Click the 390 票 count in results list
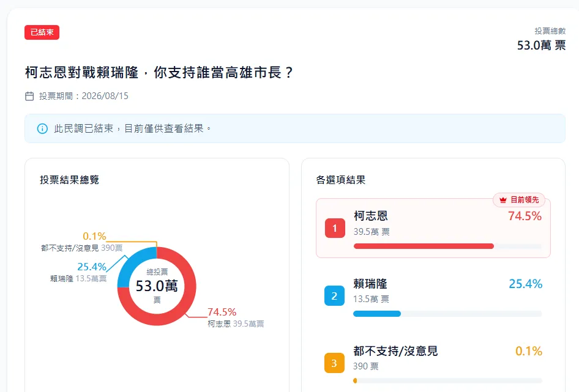579x392 pixels. point(366,366)
